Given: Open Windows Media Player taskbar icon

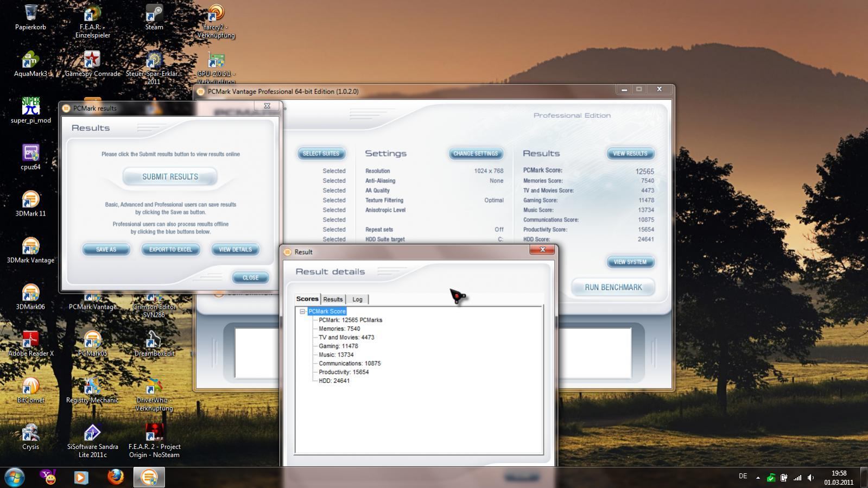Looking at the screenshot, I should click(x=81, y=477).
